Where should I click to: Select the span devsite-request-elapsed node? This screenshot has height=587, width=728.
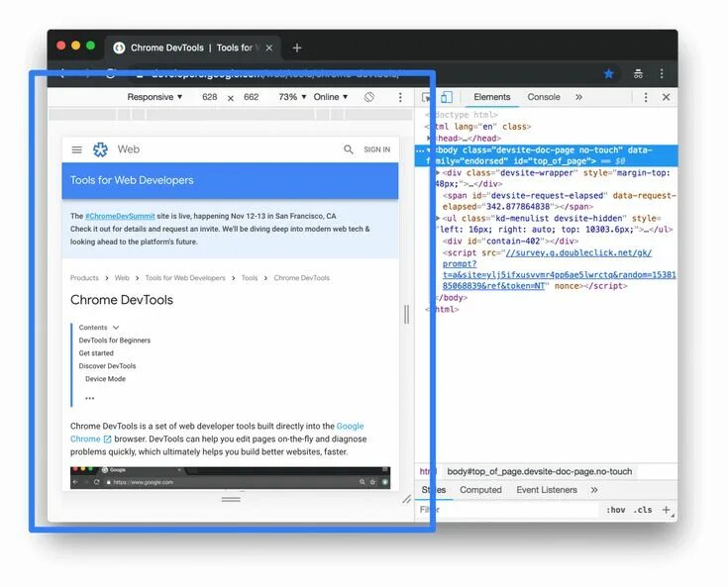pyautogui.click(x=559, y=201)
